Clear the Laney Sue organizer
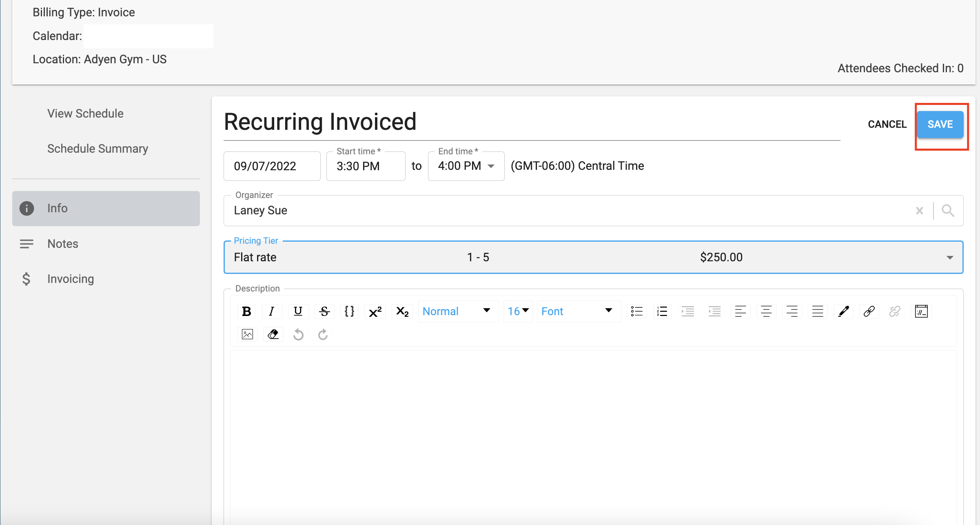980x525 pixels. coord(920,211)
